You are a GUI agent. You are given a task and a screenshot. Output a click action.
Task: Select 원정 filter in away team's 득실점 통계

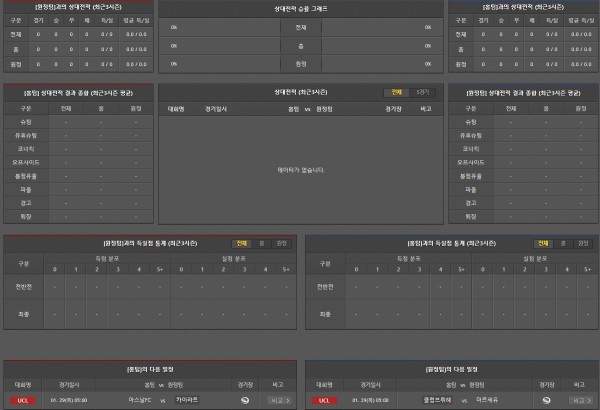pyautogui.click(x=582, y=243)
